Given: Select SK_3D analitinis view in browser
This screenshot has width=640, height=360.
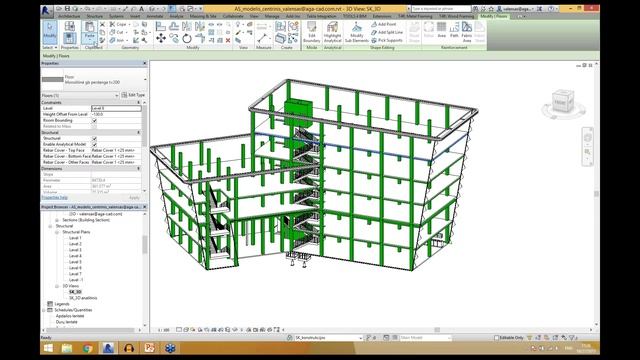Looking at the screenshot, I should pyautogui.click(x=83, y=298).
